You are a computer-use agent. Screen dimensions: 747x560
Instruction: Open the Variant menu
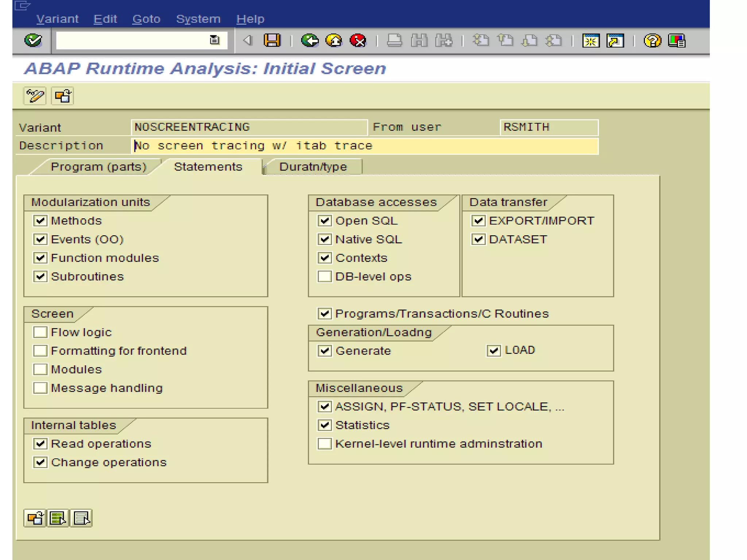[x=57, y=19]
